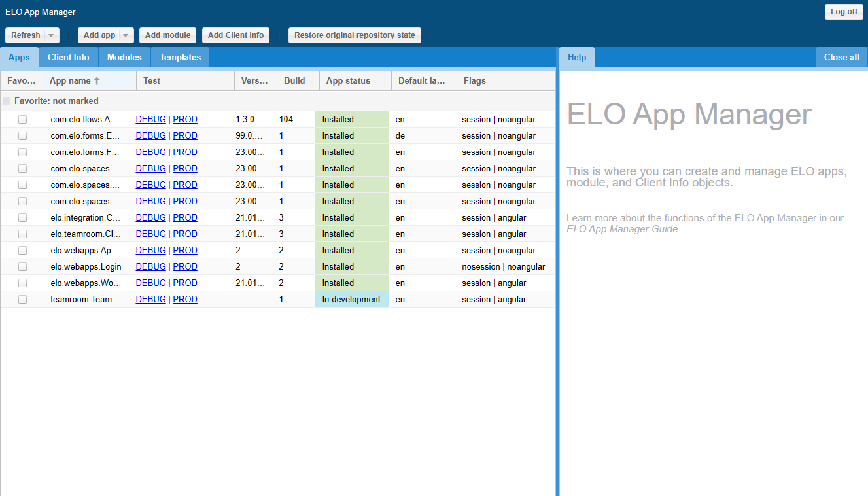
Task: Click the Flags column header
Action: [x=506, y=81]
